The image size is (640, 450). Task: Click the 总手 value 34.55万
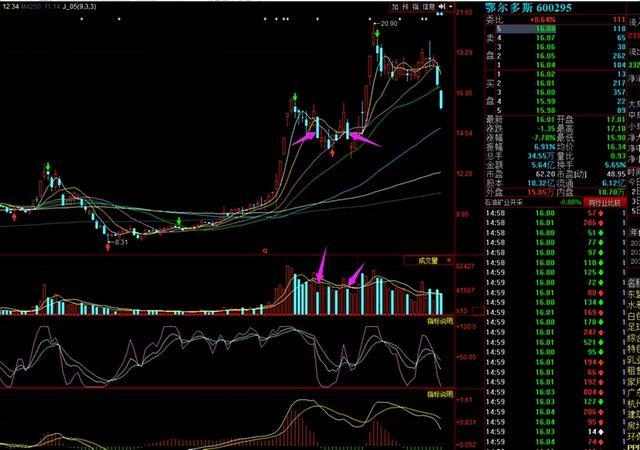click(x=541, y=156)
